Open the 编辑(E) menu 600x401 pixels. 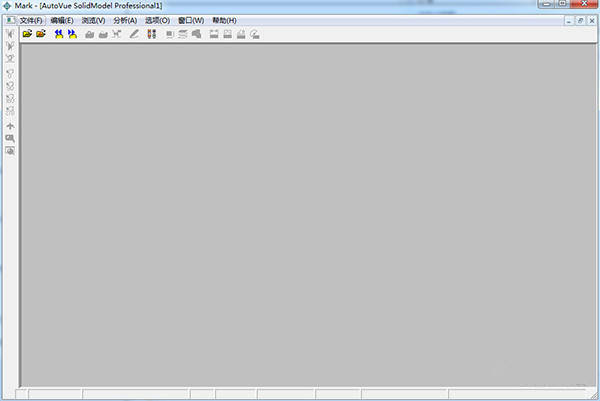point(62,20)
